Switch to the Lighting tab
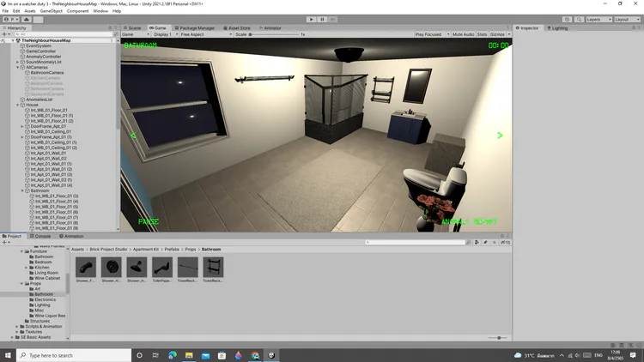644x362 pixels. coord(558,28)
